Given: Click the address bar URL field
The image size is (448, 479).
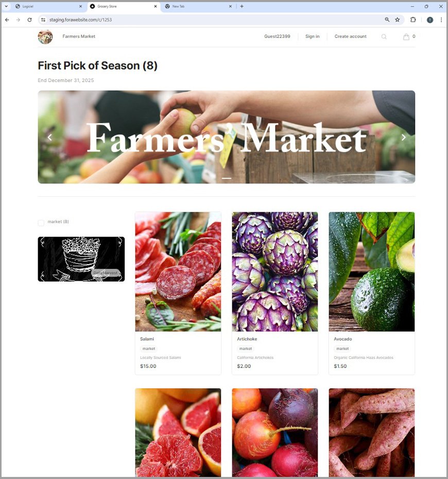Looking at the screenshot, I should [214, 20].
